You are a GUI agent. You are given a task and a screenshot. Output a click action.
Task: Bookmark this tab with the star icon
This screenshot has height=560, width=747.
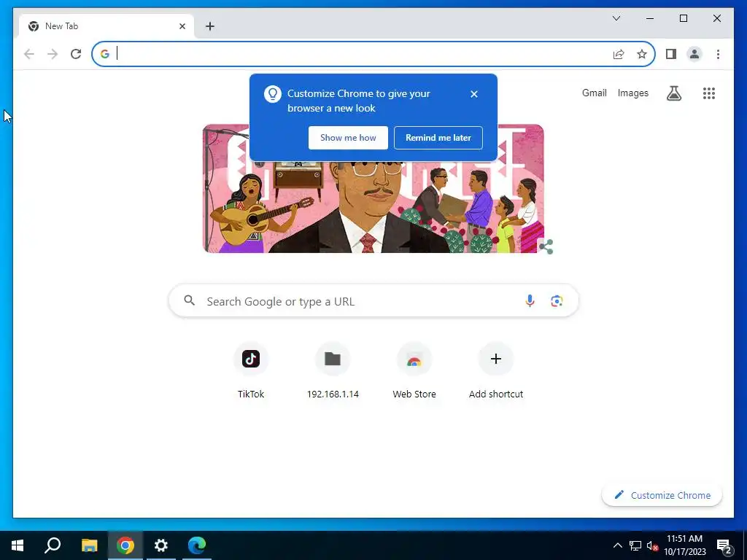(642, 54)
